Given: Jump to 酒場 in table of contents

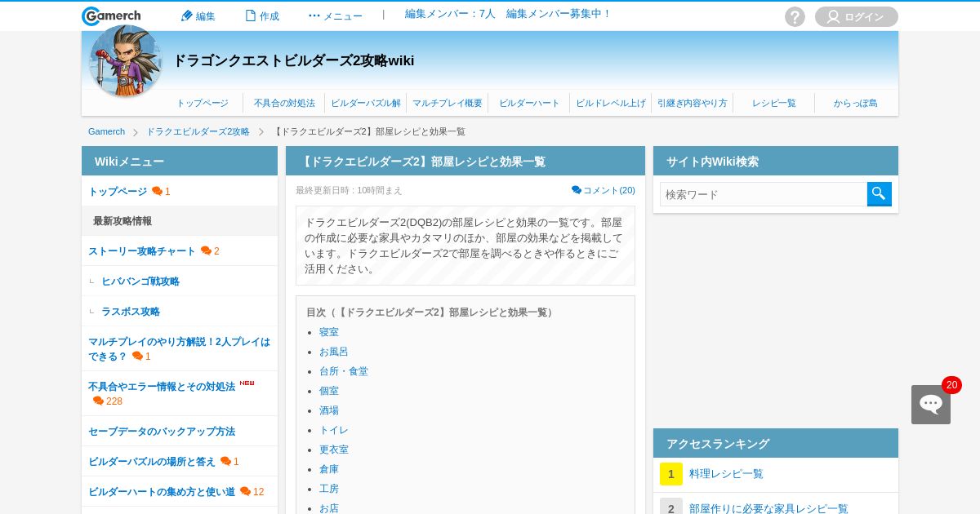Looking at the screenshot, I should point(329,410).
